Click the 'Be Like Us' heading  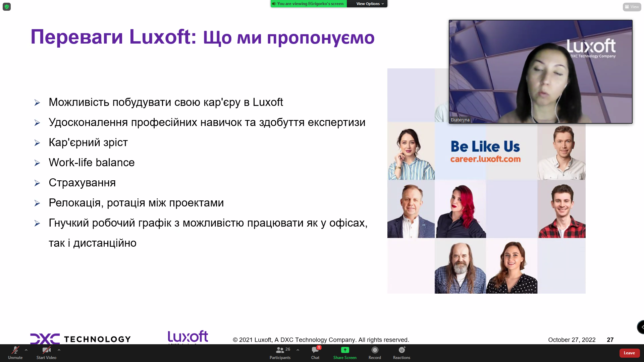coord(485,146)
